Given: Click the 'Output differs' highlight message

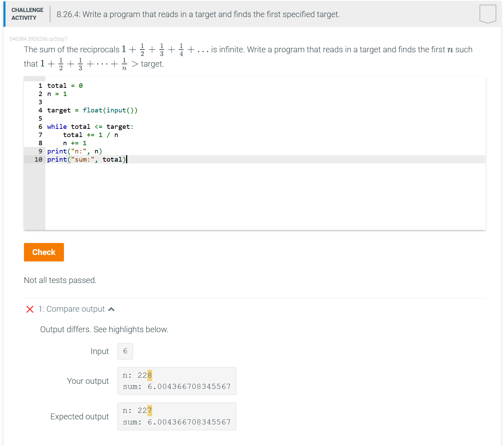Looking at the screenshot, I should pyautogui.click(x=104, y=329).
